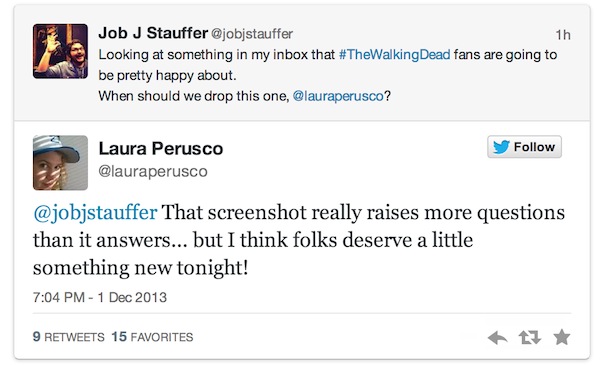Image resolution: width=600 pixels, height=365 pixels.
Task: Open the 1h timestamp of first tweet
Action: point(563,35)
